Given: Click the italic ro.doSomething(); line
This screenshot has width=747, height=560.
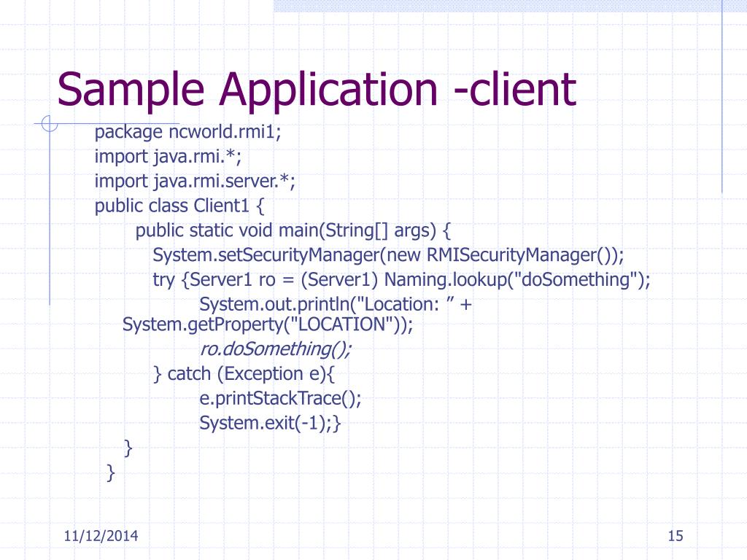Looking at the screenshot, I should coord(275,349).
